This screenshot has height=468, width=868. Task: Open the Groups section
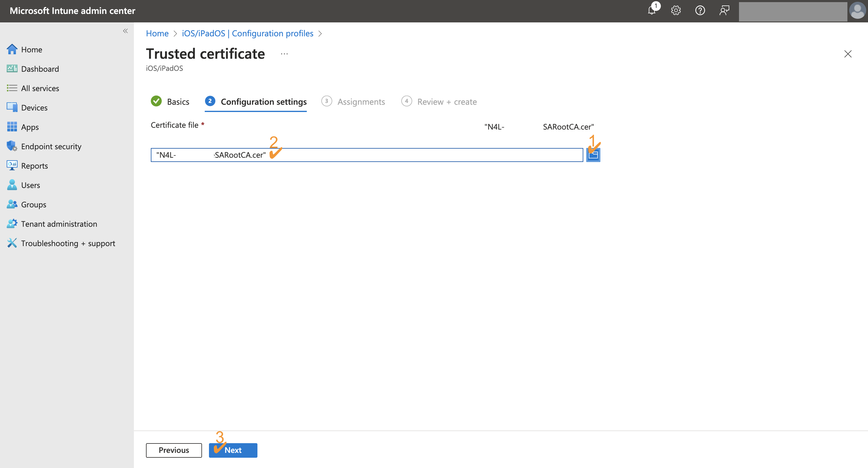tap(33, 204)
